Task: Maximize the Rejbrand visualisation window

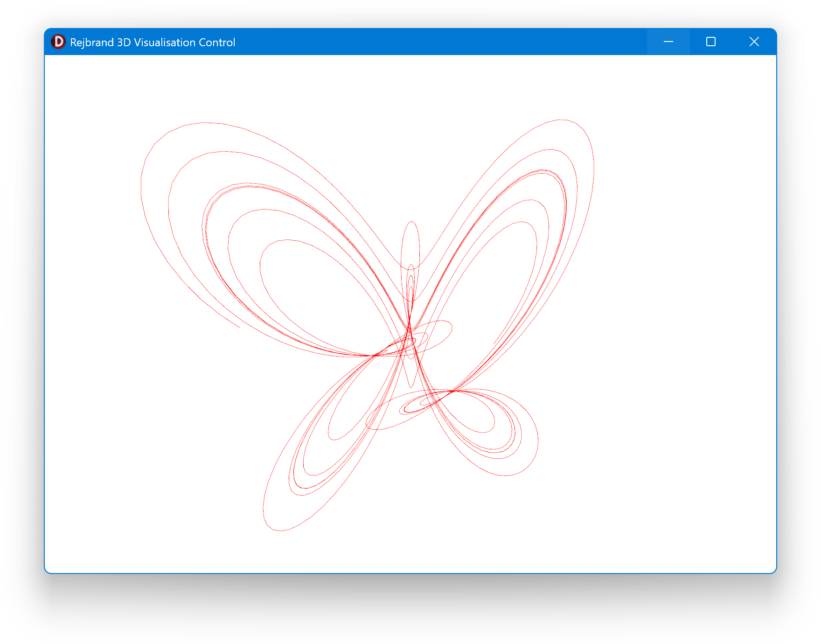Action: pos(710,42)
